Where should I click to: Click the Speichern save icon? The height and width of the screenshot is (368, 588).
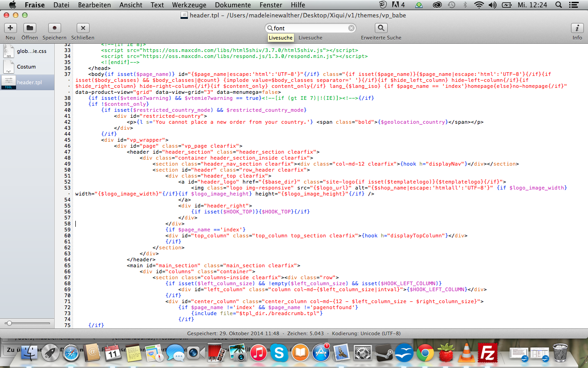[55, 28]
